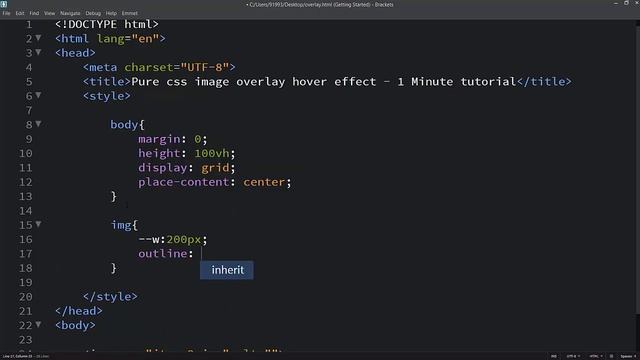Toggle the Spaces indentation setting
This screenshot has height=360, width=640.
pos(628,356)
